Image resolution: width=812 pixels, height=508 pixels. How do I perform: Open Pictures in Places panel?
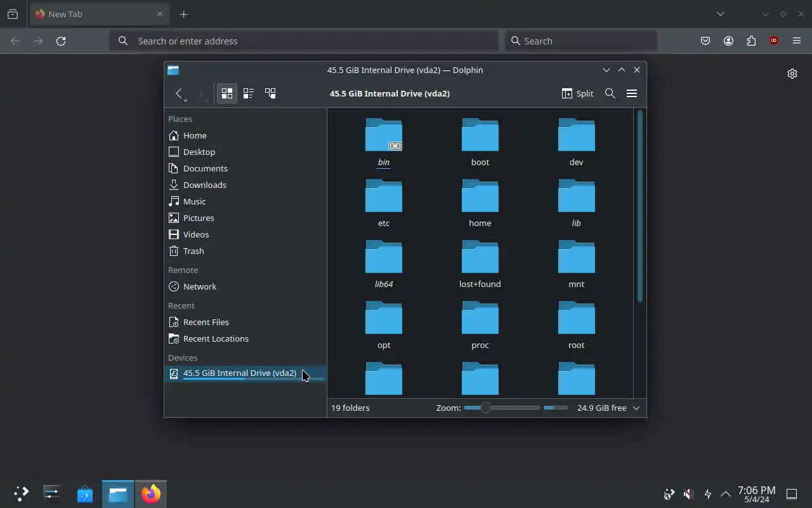coord(246,218)
